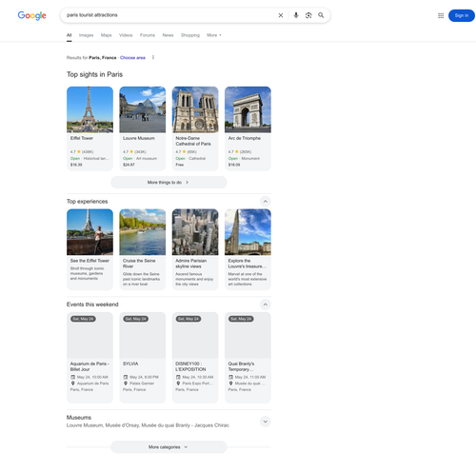This screenshot has width=476, height=472.
Task: Open search by image (camera lens icon)
Action: [x=308, y=15]
